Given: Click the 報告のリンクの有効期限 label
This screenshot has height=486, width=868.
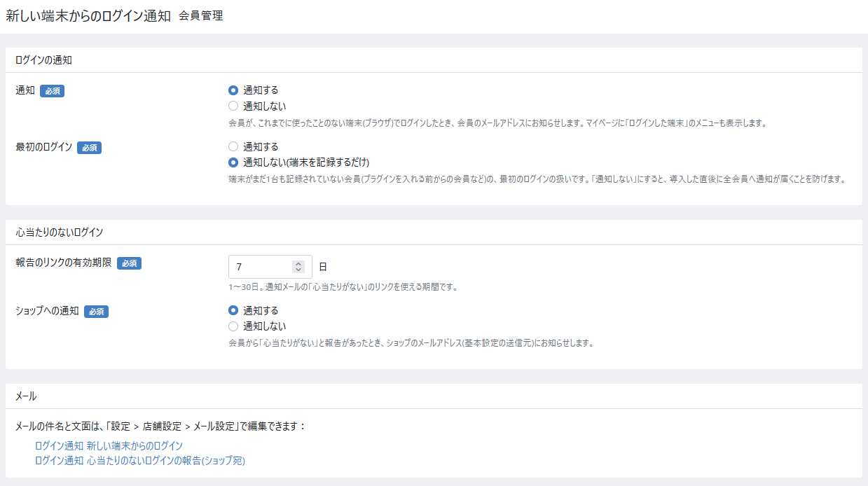Looking at the screenshot, I should 64,263.
